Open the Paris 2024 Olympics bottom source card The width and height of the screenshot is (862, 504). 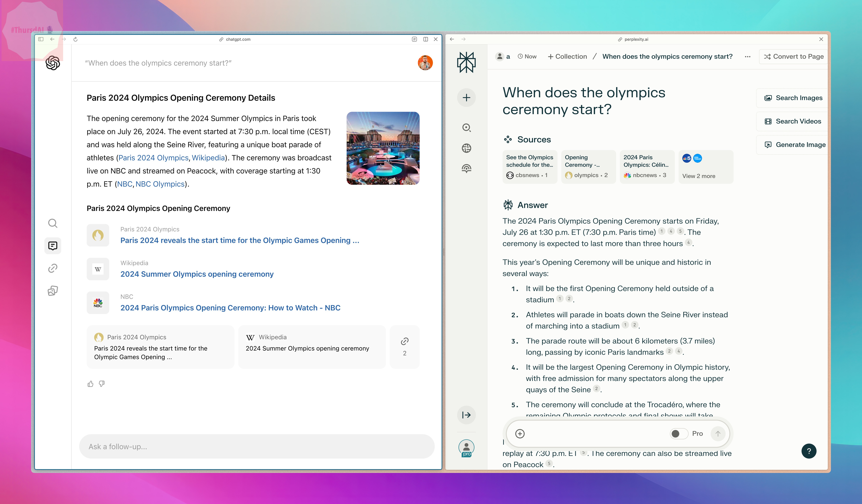click(x=160, y=347)
